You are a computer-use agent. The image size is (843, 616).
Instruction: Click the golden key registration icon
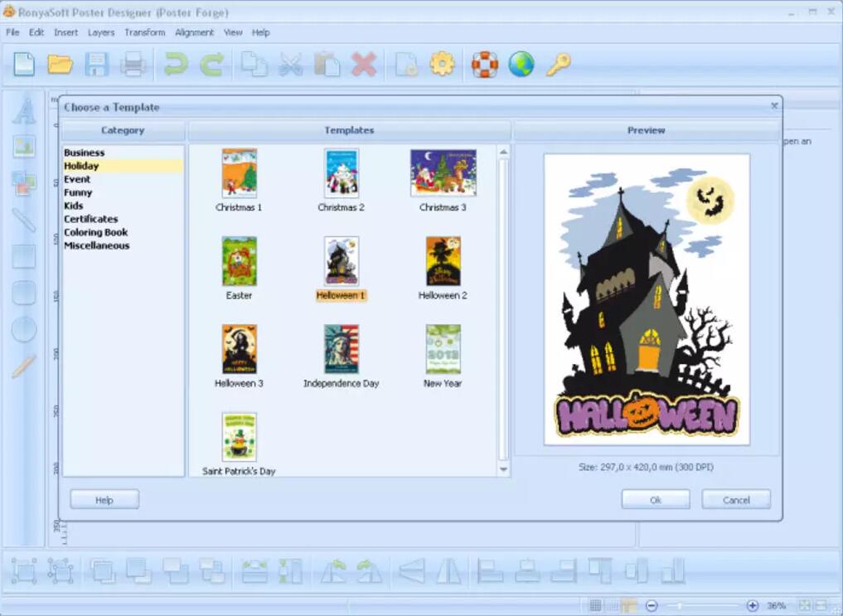pos(558,65)
